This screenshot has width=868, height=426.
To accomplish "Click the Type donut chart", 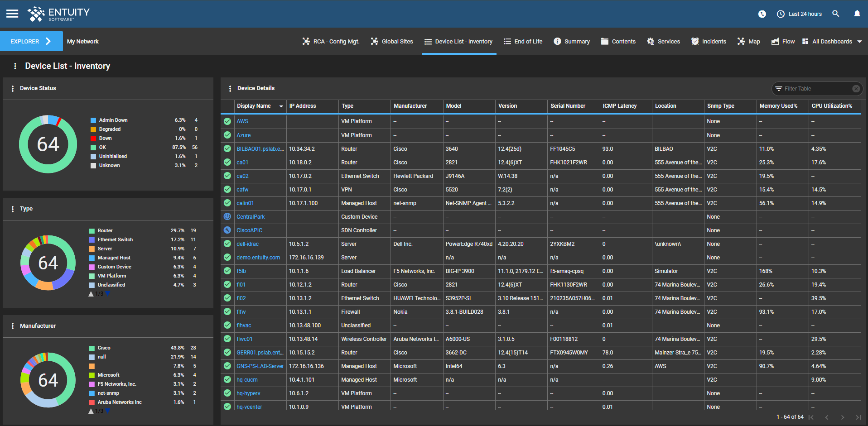I will [48, 263].
